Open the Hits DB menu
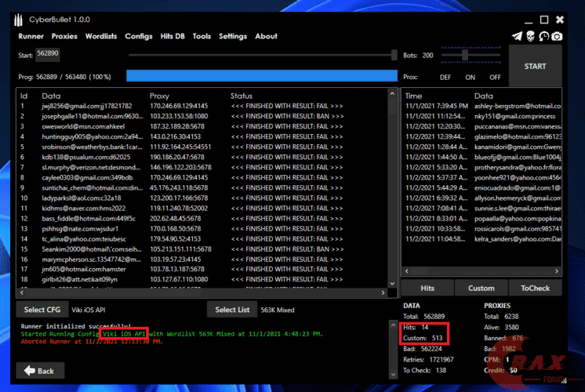Viewport: 585px width, 392px height. click(173, 36)
